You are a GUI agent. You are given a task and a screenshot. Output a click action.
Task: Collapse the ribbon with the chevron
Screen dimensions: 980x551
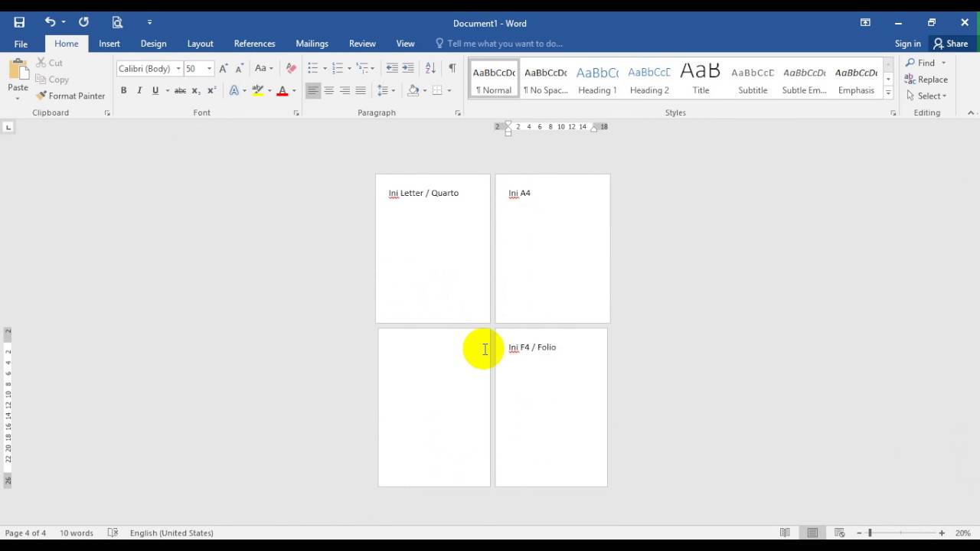tap(971, 112)
